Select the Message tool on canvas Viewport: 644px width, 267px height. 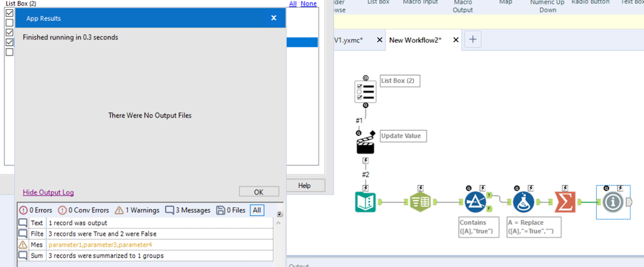click(613, 202)
